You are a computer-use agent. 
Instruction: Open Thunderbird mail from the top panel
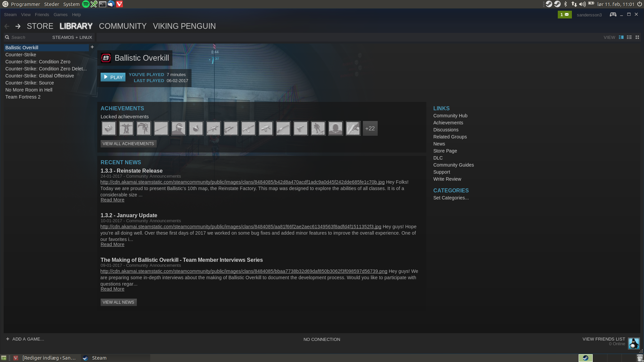[x=111, y=4]
